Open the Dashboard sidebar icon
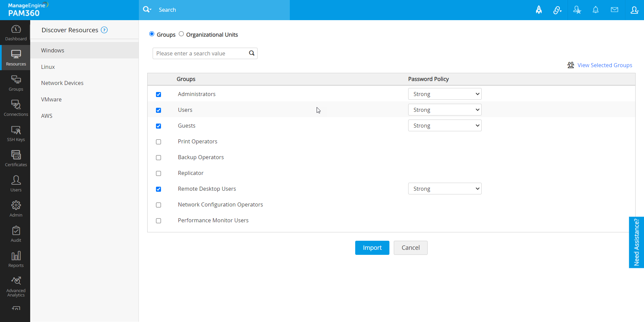The width and height of the screenshot is (644, 322). tap(16, 33)
